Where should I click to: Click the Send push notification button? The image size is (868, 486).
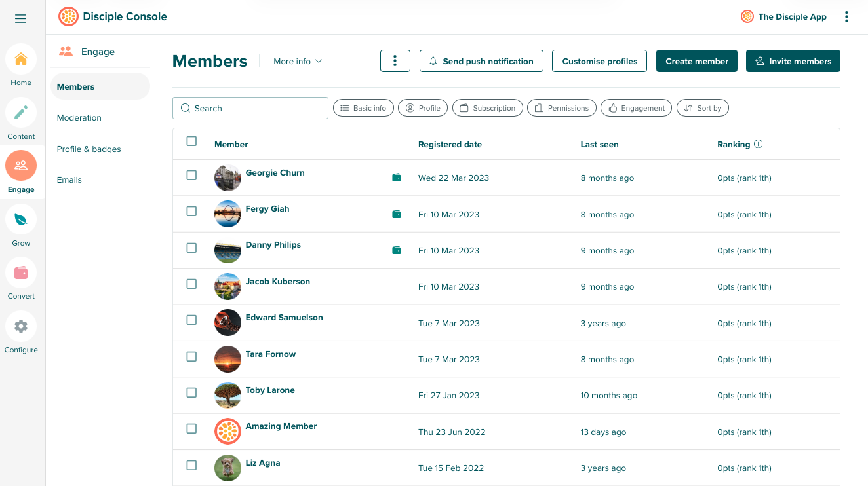[x=481, y=61]
